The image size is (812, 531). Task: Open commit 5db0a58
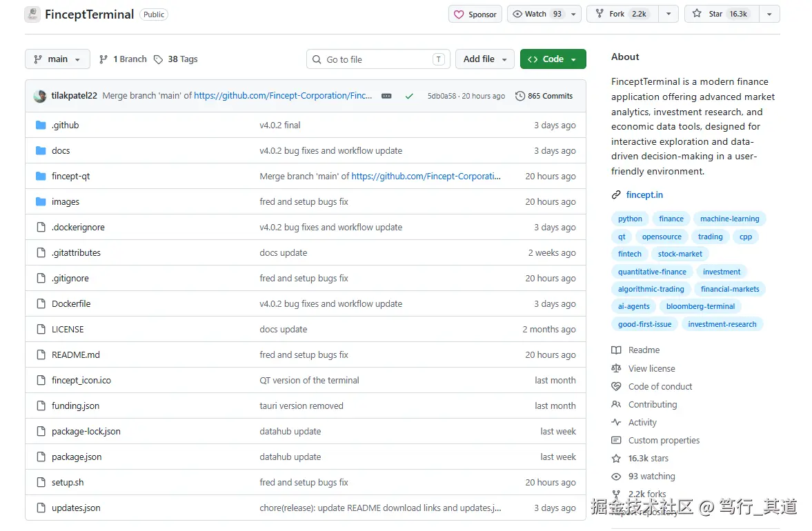click(x=442, y=97)
